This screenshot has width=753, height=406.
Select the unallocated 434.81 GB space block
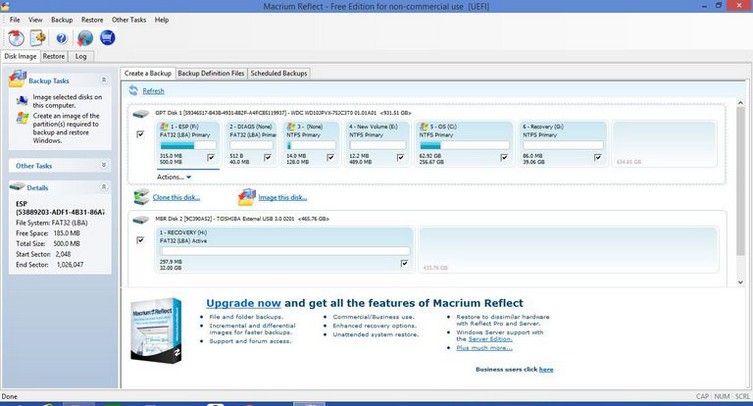click(665, 144)
